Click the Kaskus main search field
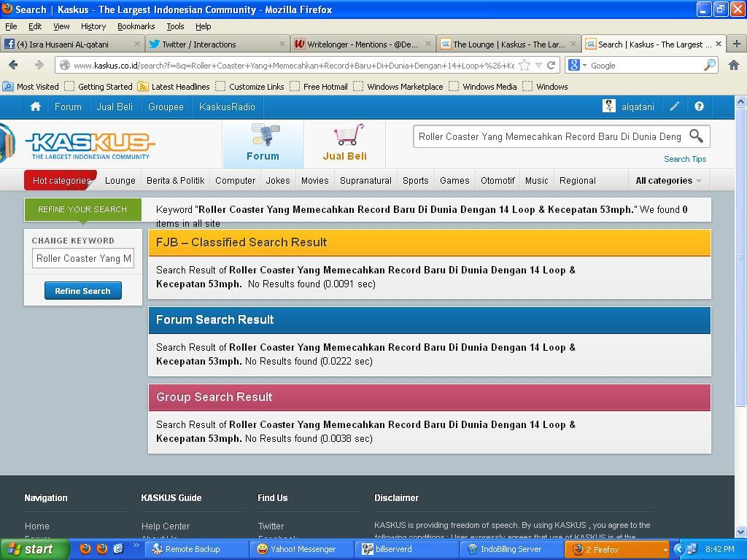 pos(550,136)
